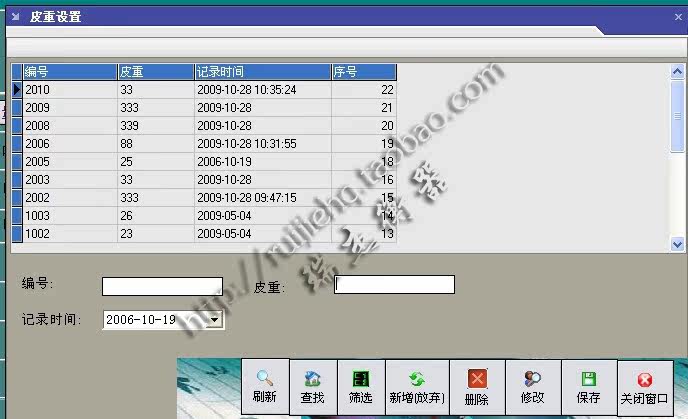Sort by 皮重 column header

pos(155,72)
